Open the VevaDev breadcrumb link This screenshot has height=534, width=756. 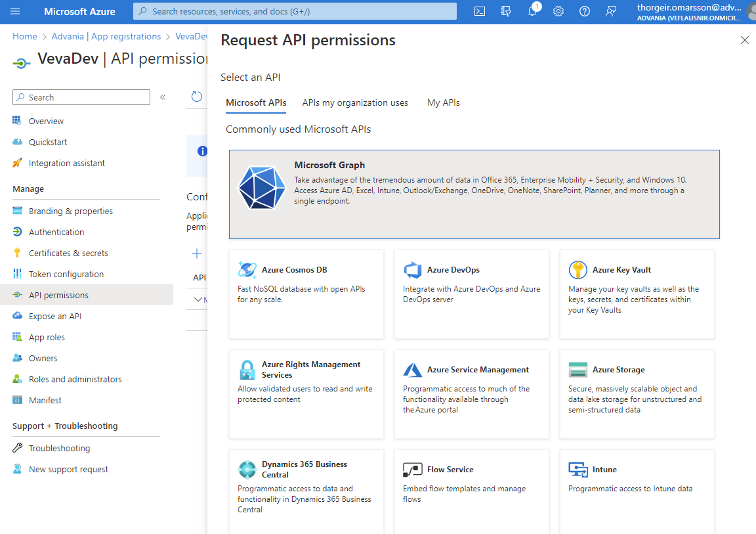click(192, 36)
